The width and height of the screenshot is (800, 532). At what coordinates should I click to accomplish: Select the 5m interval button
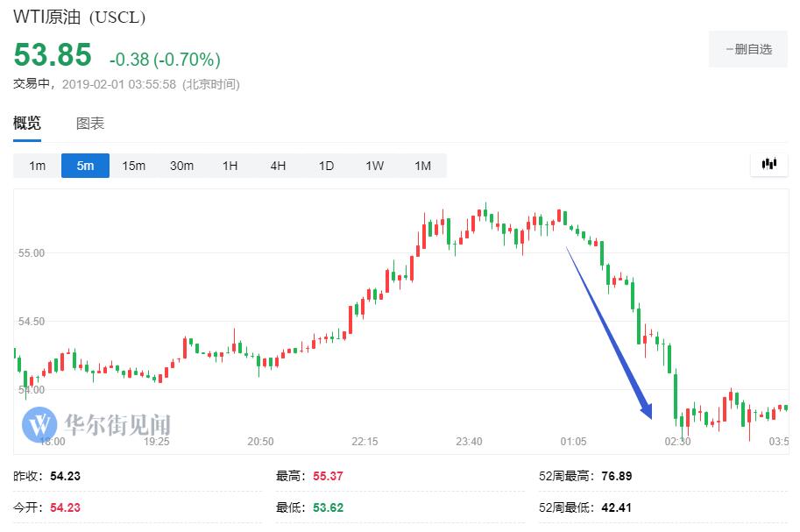[85, 166]
